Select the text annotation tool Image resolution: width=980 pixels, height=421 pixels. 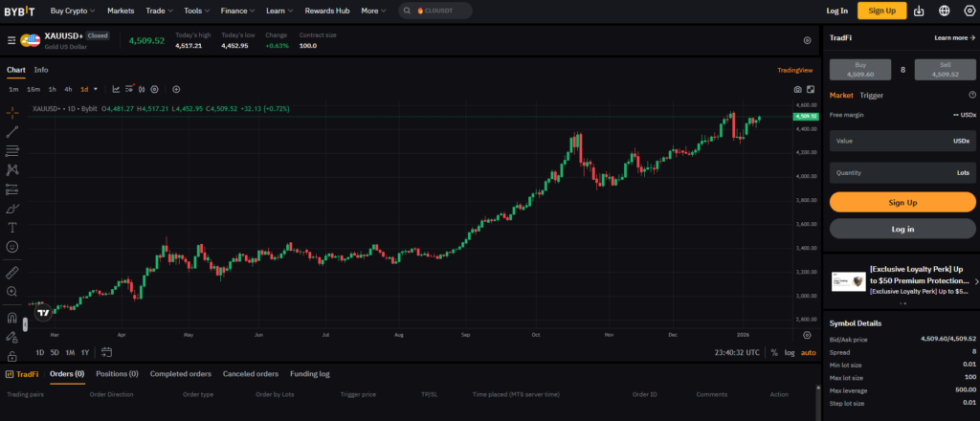coord(12,228)
